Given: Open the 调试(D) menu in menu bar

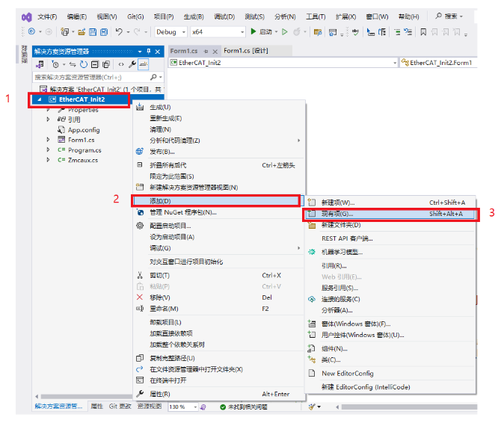Looking at the screenshot, I should pyautogui.click(x=224, y=16).
